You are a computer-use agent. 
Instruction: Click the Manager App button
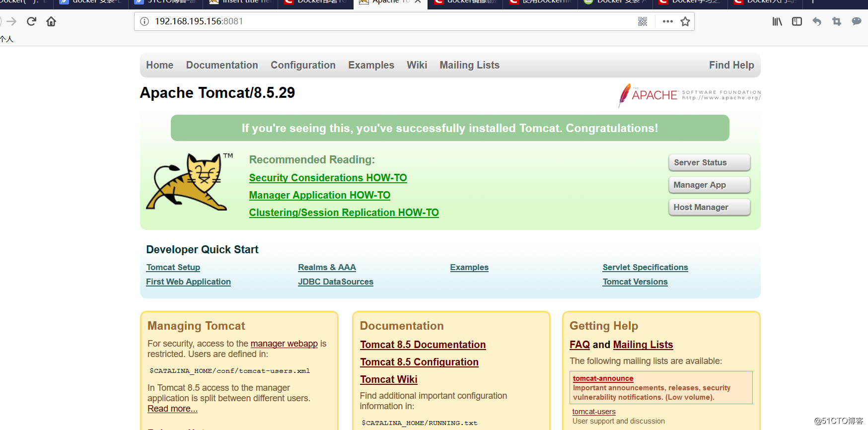click(x=709, y=185)
